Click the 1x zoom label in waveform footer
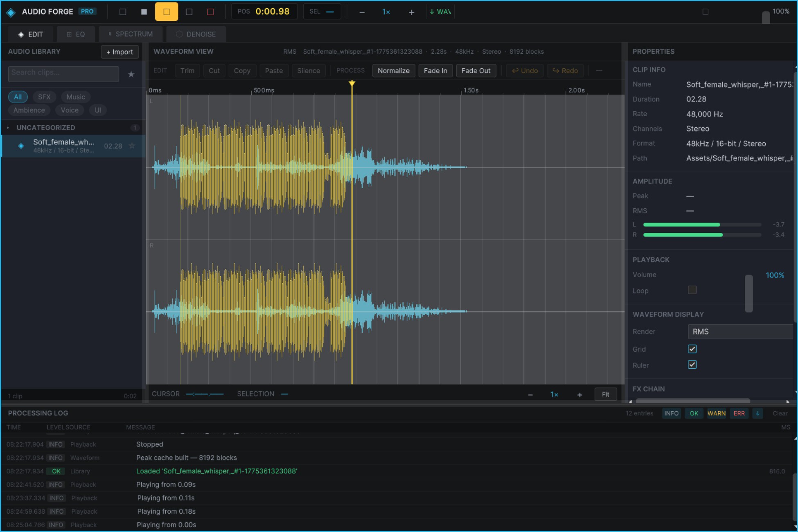Image resolution: width=798 pixels, height=532 pixels. point(555,394)
